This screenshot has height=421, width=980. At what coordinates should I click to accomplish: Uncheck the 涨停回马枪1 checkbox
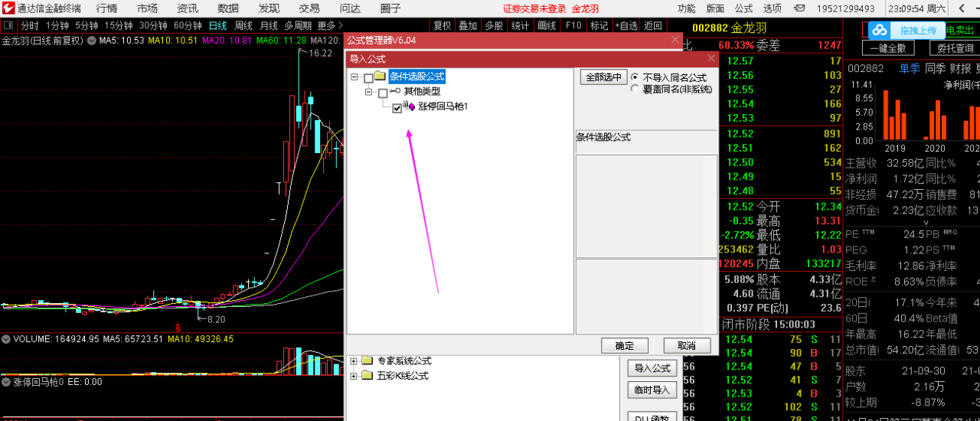pyautogui.click(x=397, y=108)
